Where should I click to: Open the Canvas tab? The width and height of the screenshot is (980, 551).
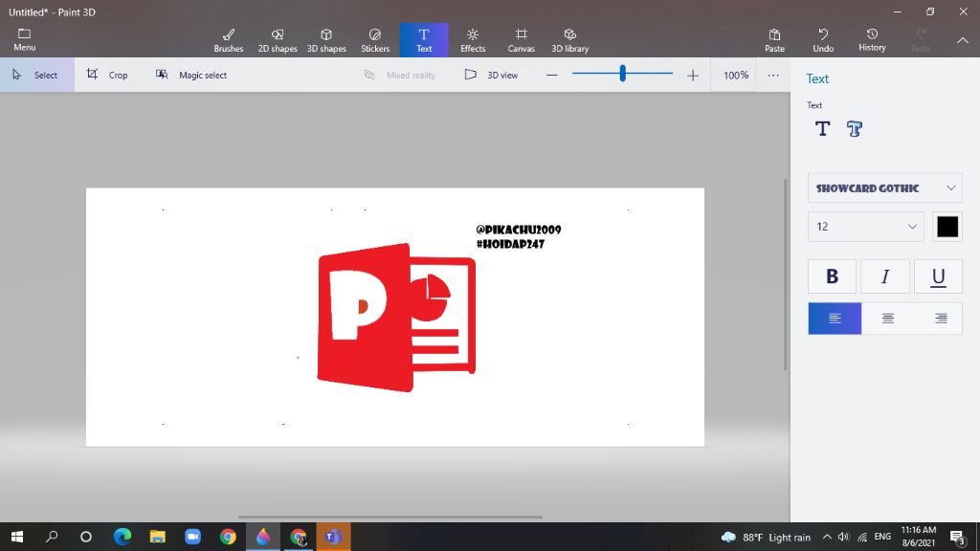(x=521, y=40)
